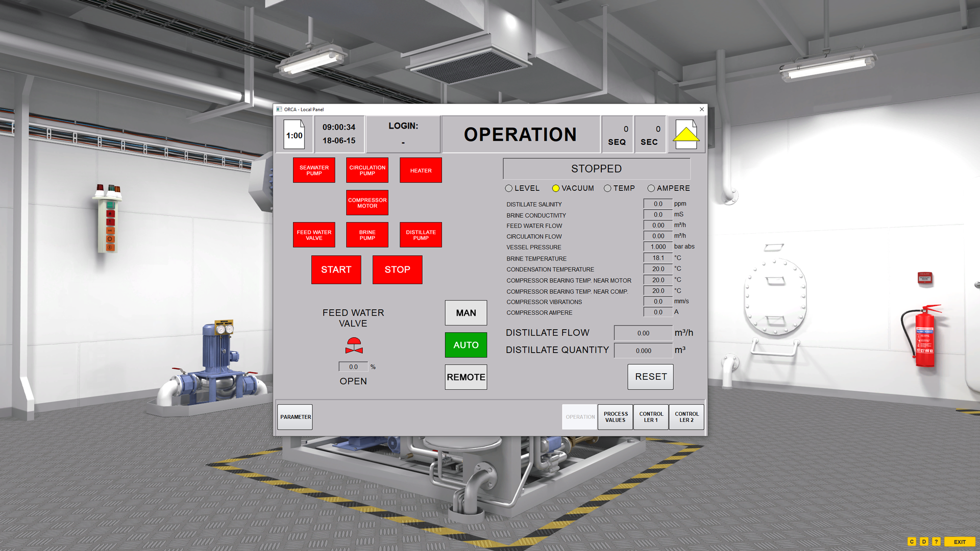Select the AMPERE radio button
This screenshot has height=551, width=980.
point(651,188)
